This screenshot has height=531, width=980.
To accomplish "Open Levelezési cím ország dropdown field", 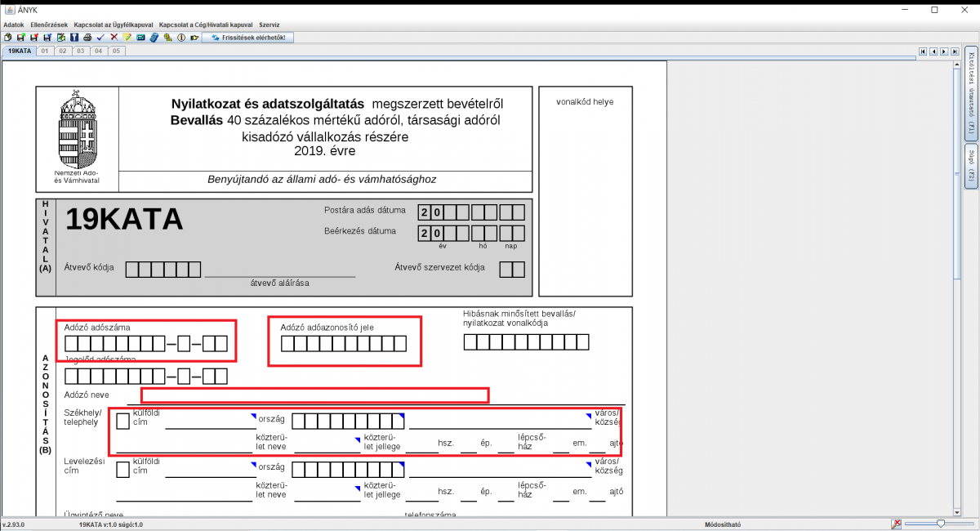I will [211, 470].
